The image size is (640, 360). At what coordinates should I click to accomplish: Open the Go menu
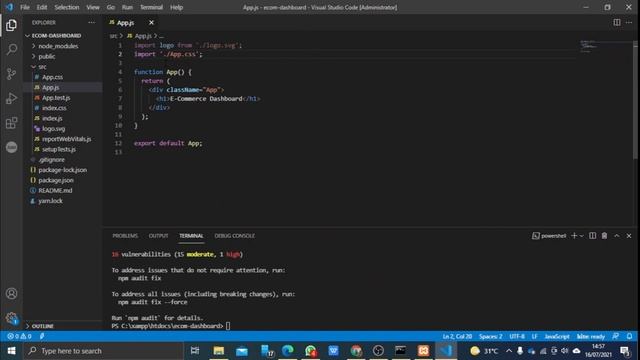111,7
